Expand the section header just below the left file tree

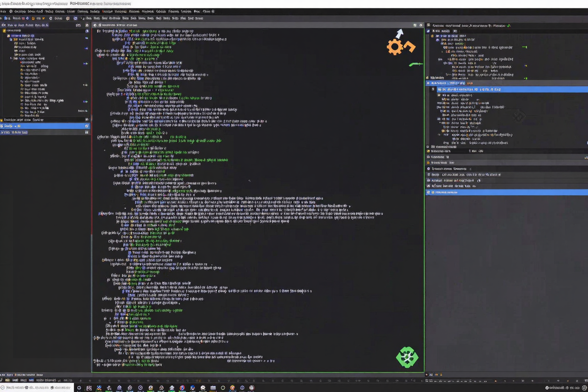[2, 120]
